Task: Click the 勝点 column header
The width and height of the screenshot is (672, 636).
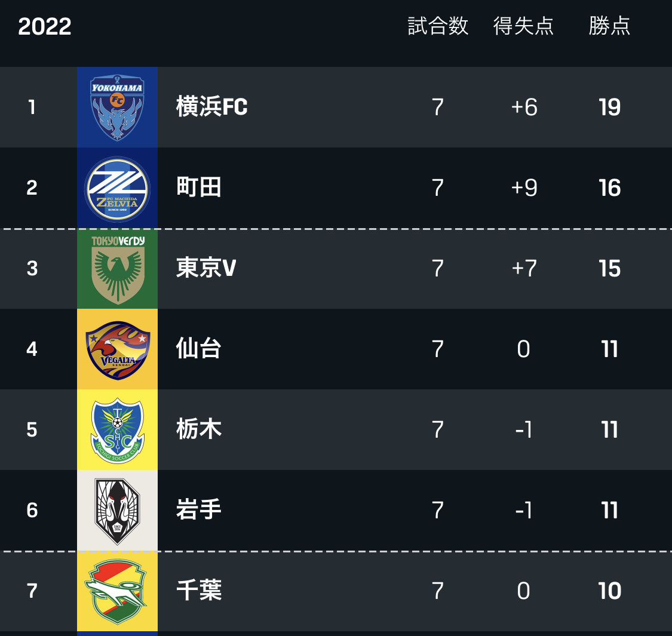Action: pos(609,26)
